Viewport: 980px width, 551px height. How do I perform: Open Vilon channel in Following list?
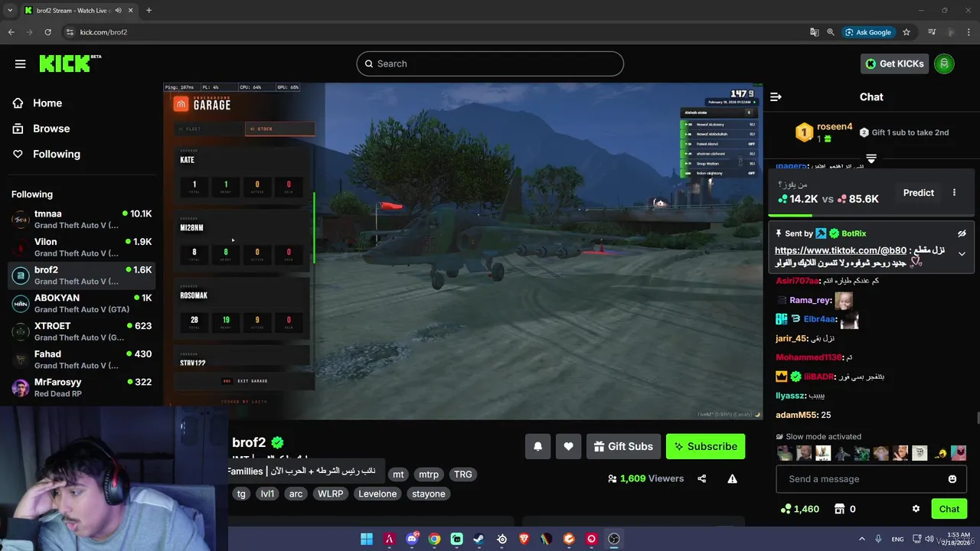(x=82, y=247)
